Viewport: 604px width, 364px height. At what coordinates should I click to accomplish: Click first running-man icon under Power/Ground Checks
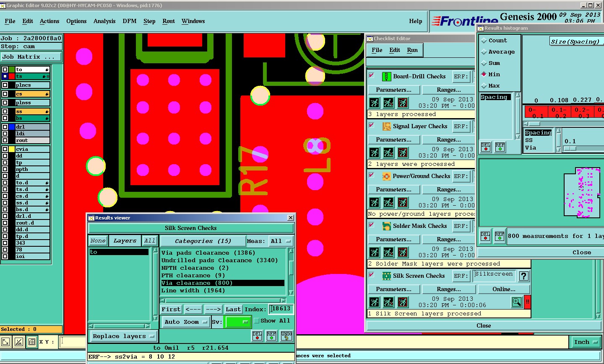tap(375, 202)
